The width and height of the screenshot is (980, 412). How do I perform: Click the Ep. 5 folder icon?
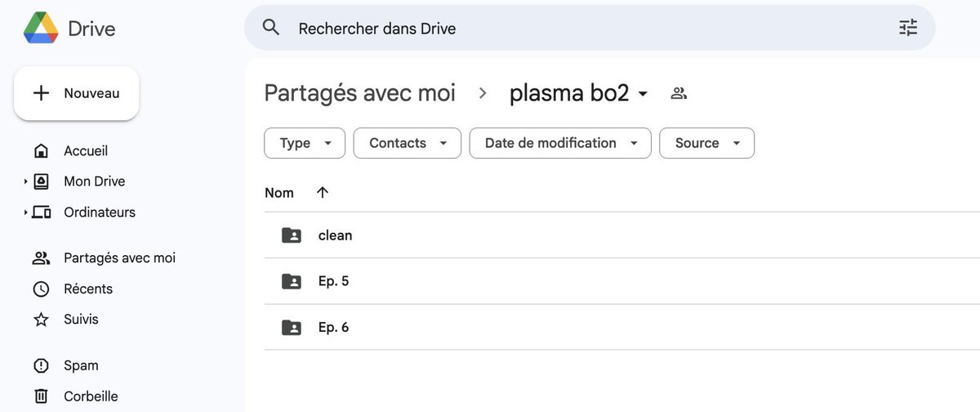[x=291, y=281]
